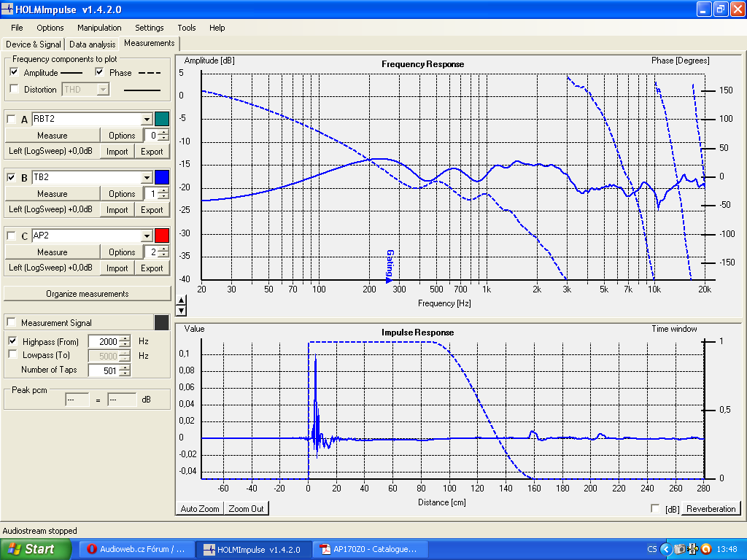Click Export for measurement C
747x560 pixels.
[x=152, y=268]
